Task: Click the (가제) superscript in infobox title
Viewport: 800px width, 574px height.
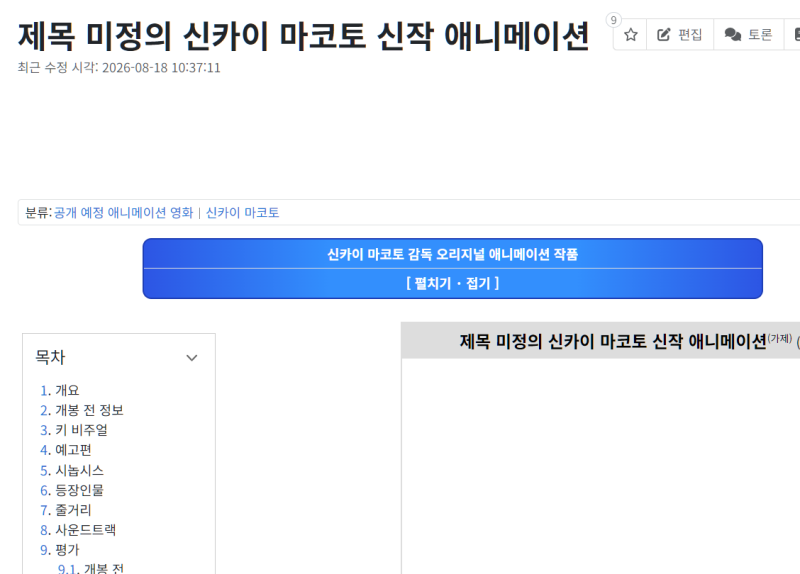Action: click(x=780, y=338)
